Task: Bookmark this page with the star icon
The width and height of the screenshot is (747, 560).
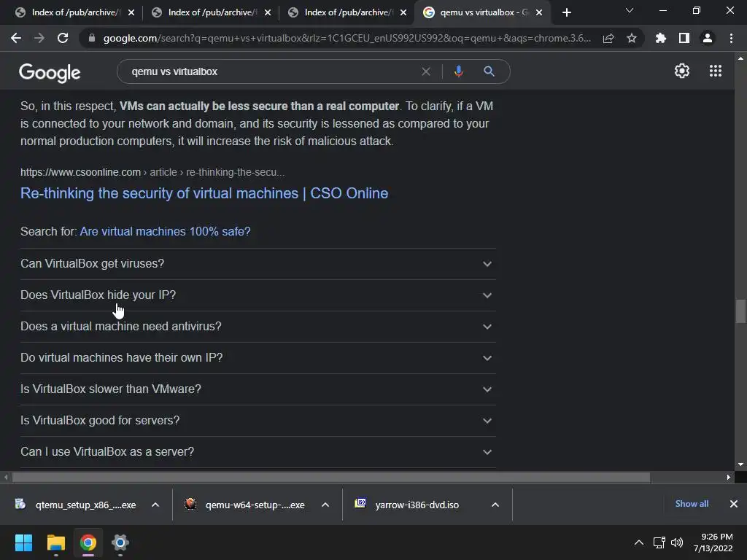Action: coord(632,39)
